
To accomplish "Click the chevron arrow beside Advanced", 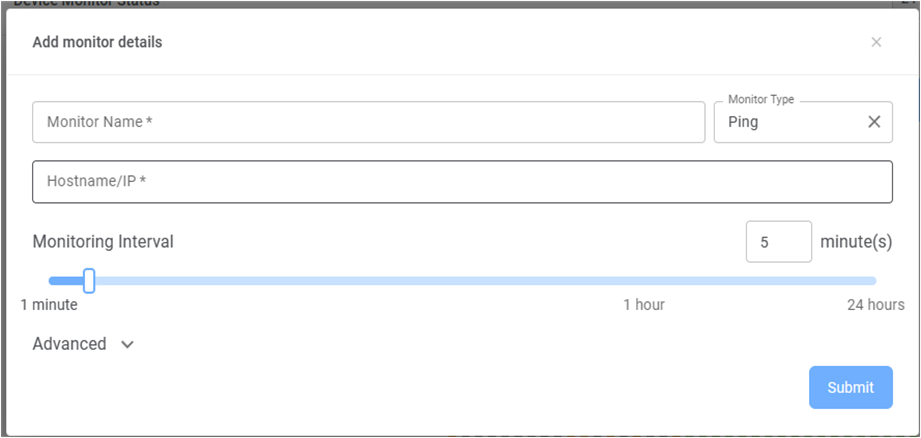I will click(x=127, y=344).
